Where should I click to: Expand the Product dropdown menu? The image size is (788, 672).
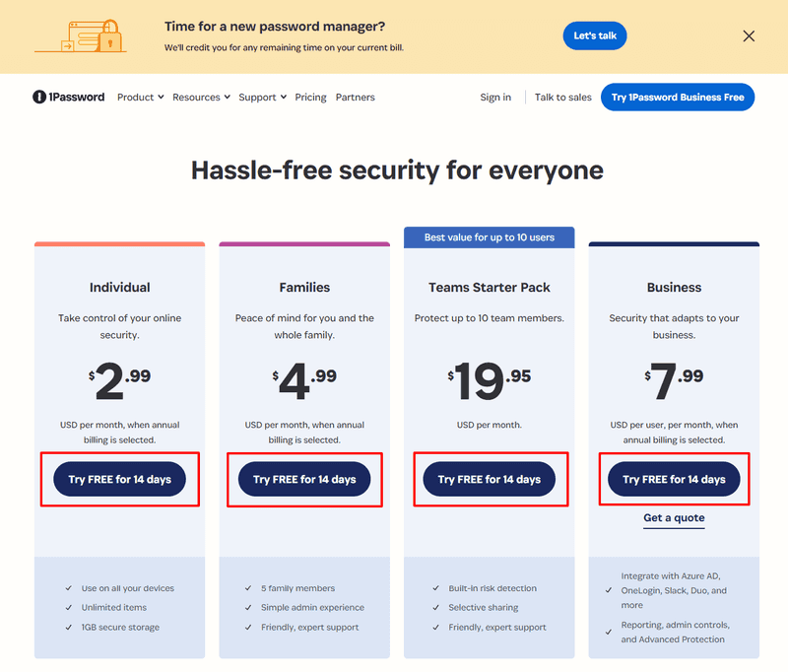(140, 97)
